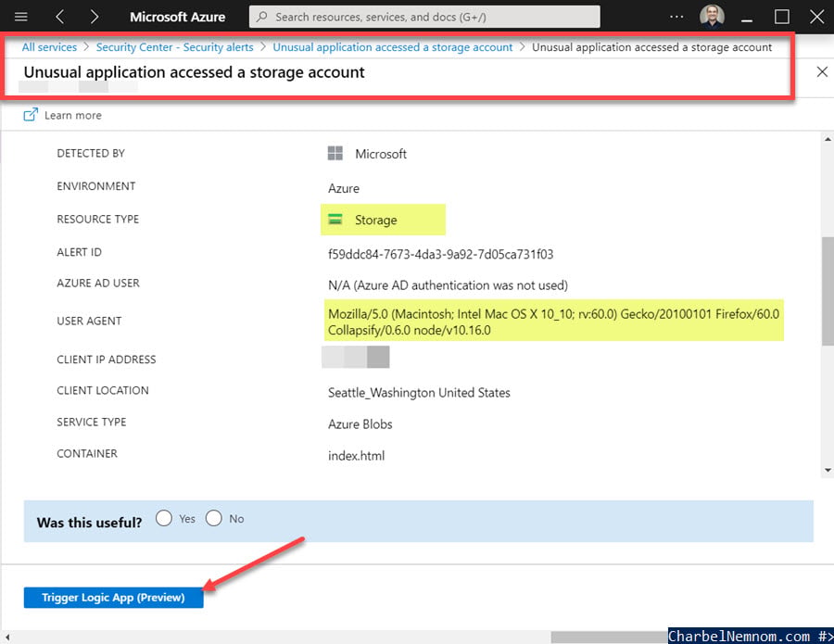
Task: Click the Microsoft Azure home title
Action: click(x=177, y=17)
